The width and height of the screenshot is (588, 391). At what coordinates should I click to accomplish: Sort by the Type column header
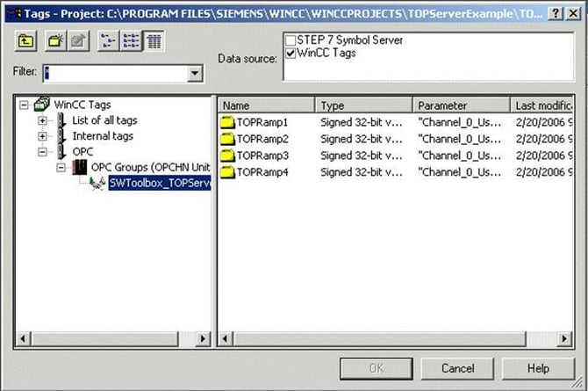pyautogui.click(x=363, y=105)
